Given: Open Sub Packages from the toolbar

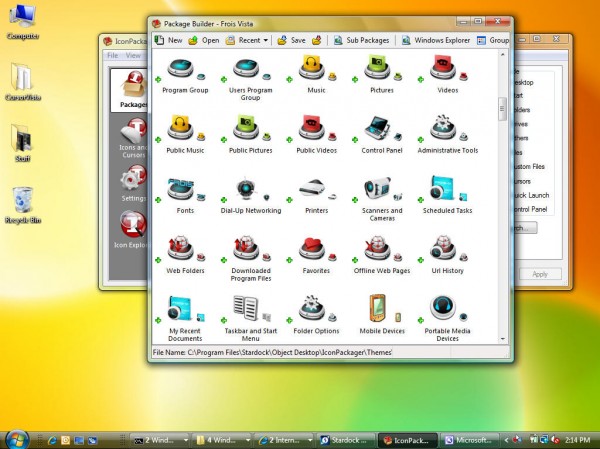Looking at the screenshot, I should click(x=360, y=40).
